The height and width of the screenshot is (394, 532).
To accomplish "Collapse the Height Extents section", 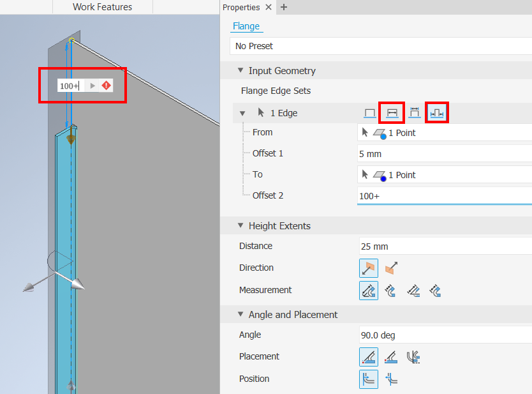I will (240, 225).
